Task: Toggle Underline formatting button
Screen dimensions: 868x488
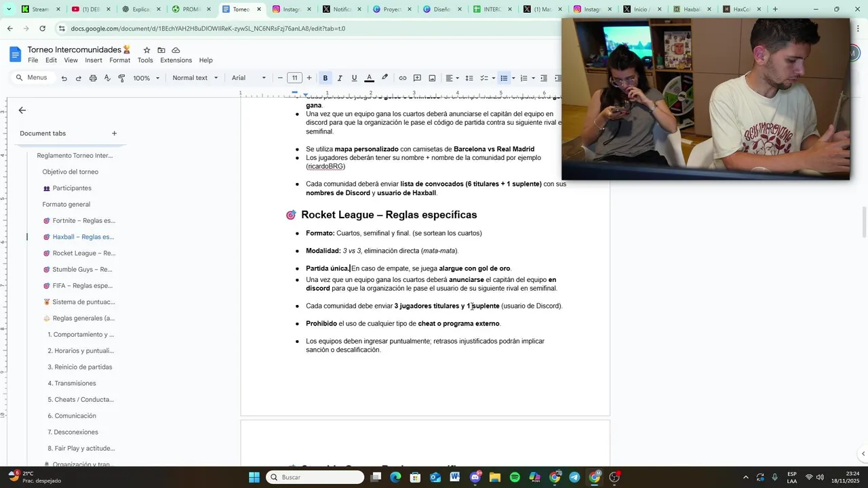Action: (354, 78)
